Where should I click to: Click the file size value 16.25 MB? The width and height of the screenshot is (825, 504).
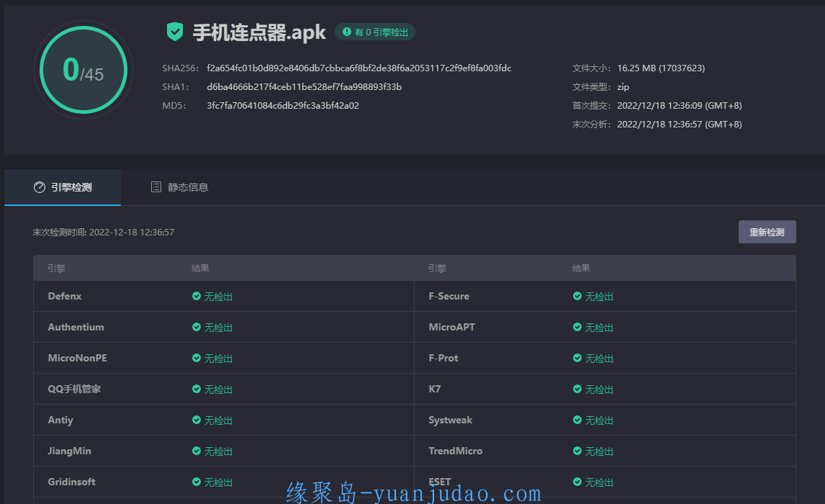tap(661, 68)
